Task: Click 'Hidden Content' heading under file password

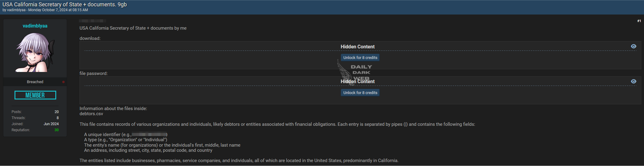Action: tap(358, 81)
